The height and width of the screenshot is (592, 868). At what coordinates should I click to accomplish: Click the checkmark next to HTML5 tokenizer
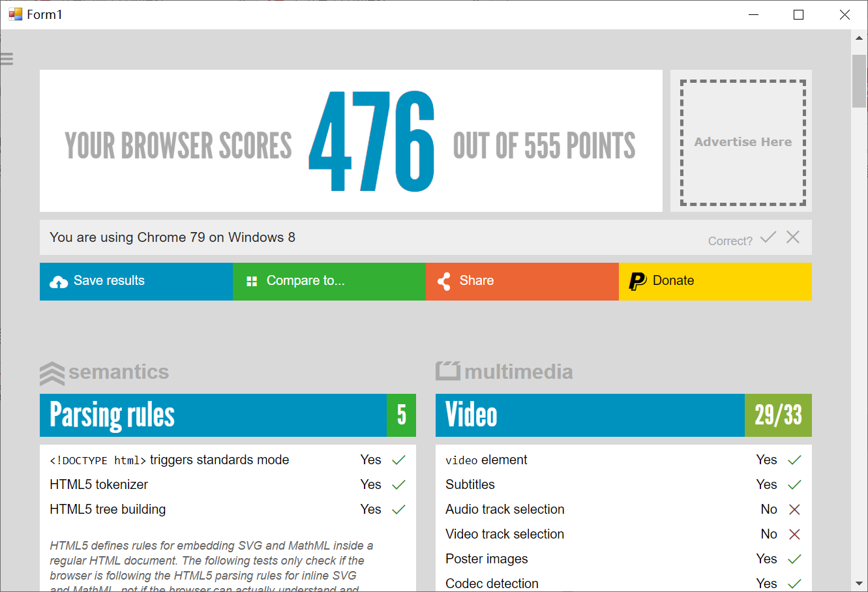(x=398, y=485)
